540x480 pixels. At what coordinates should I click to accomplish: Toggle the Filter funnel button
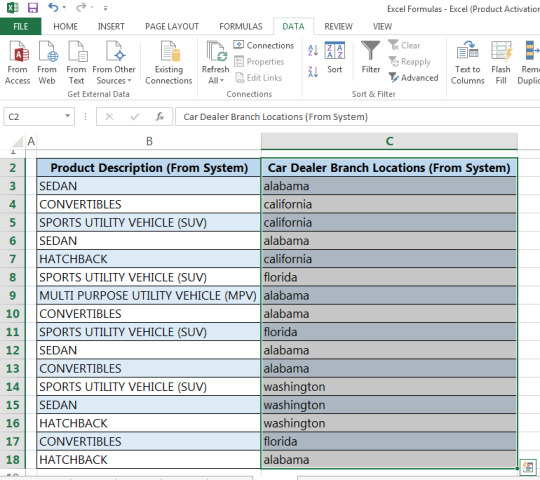[371, 57]
